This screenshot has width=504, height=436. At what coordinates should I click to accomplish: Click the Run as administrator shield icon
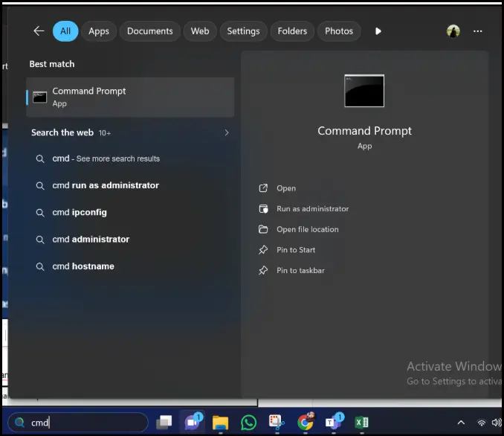(x=263, y=209)
